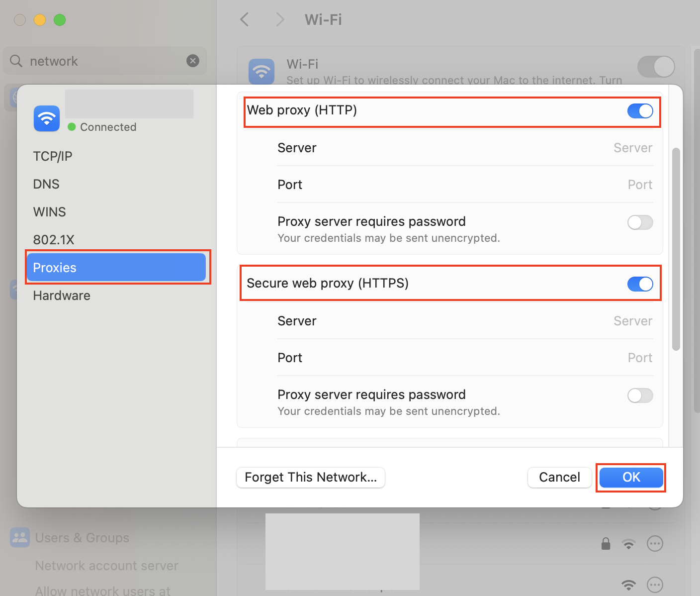Screen dimensions: 700x596
Task: Disable the Web proxy (HTTP) toggle
Action: coord(640,111)
